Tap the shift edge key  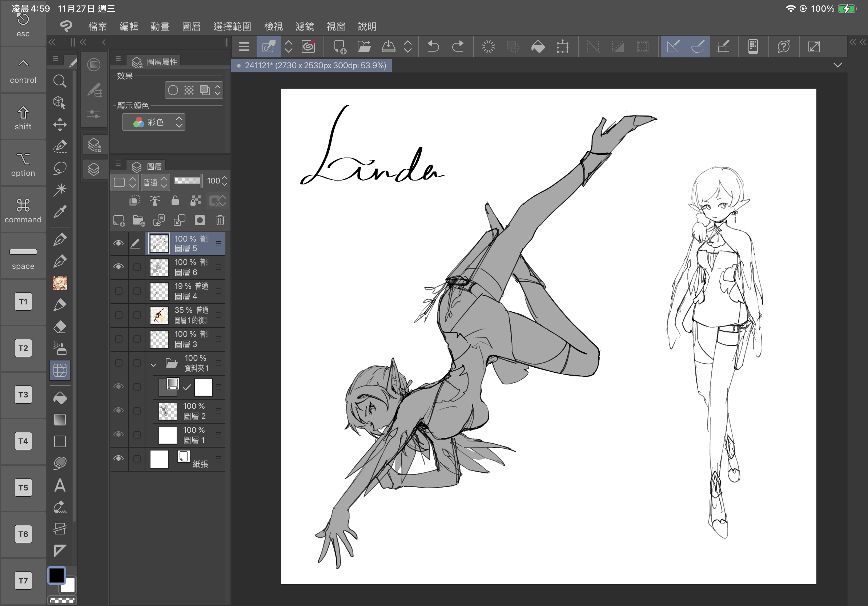[23, 117]
